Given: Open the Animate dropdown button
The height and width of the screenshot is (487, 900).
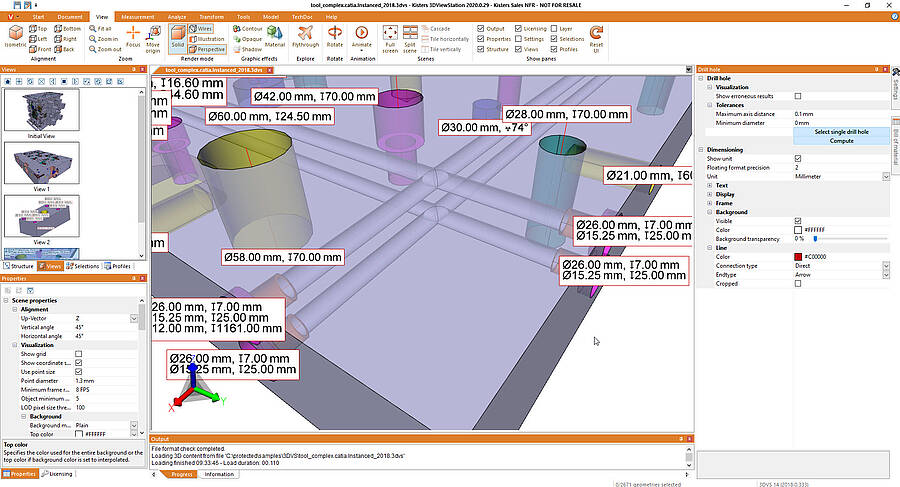Looking at the screenshot, I should click(x=362, y=38).
